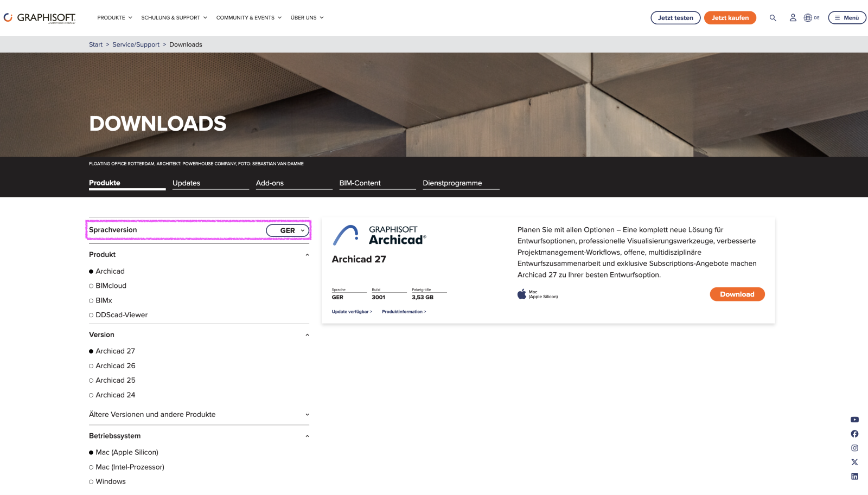Select the BIMx product option

coord(100,300)
